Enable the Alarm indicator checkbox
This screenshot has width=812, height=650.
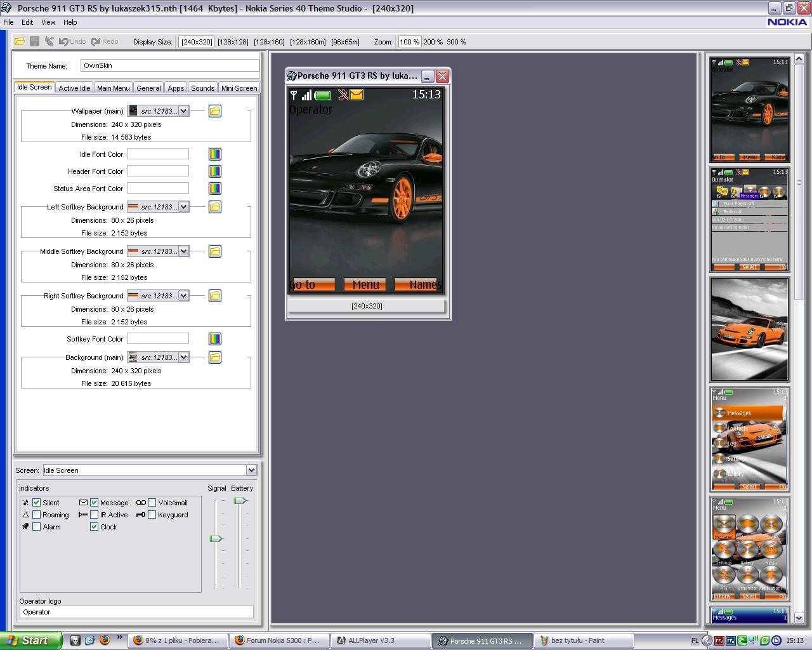click(37, 527)
